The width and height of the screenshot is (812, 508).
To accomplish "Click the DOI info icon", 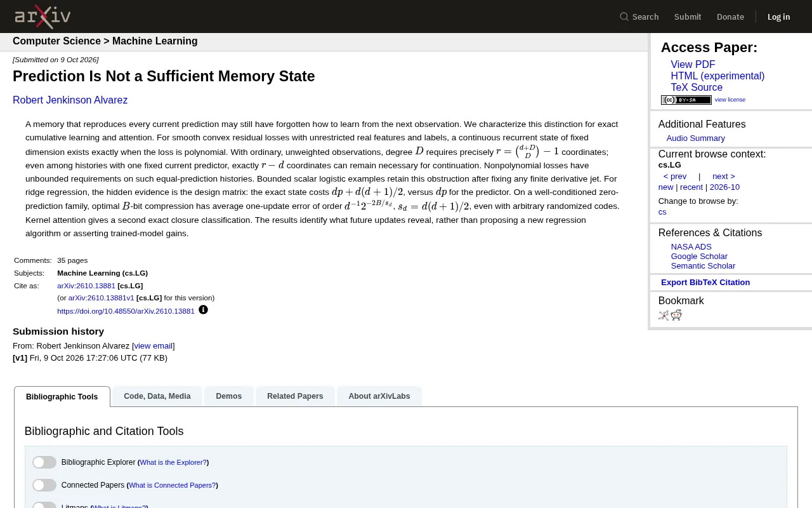I will [203, 310].
